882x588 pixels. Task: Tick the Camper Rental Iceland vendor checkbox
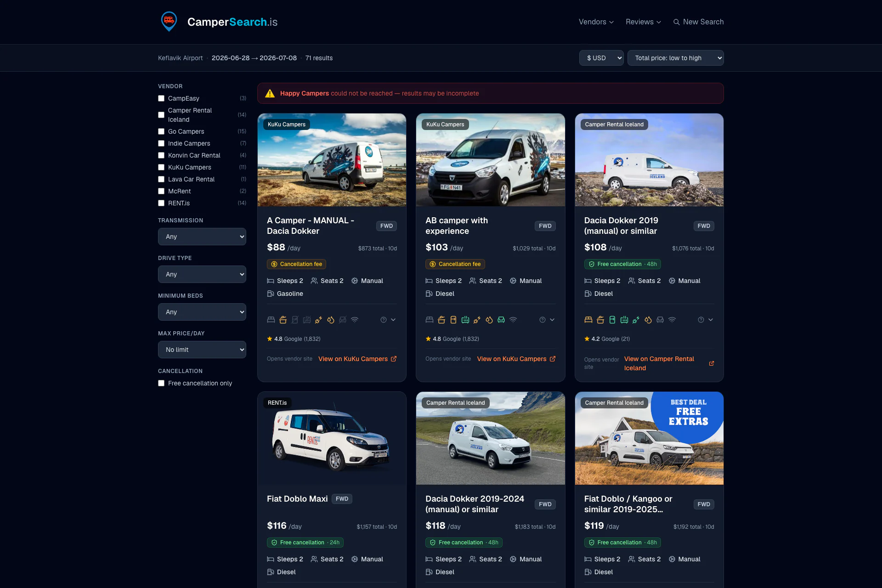pyautogui.click(x=161, y=115)
